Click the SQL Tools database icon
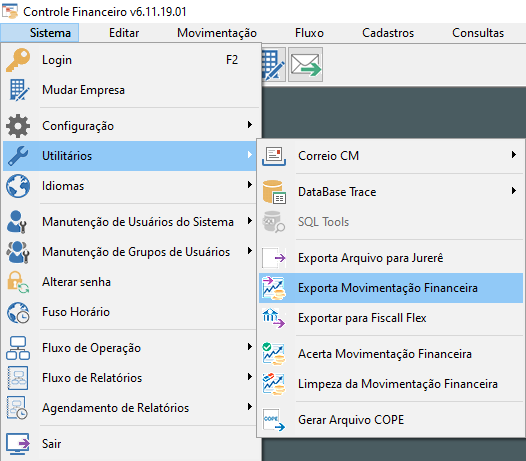The image size is (526, 461). (x=274, y=222)
